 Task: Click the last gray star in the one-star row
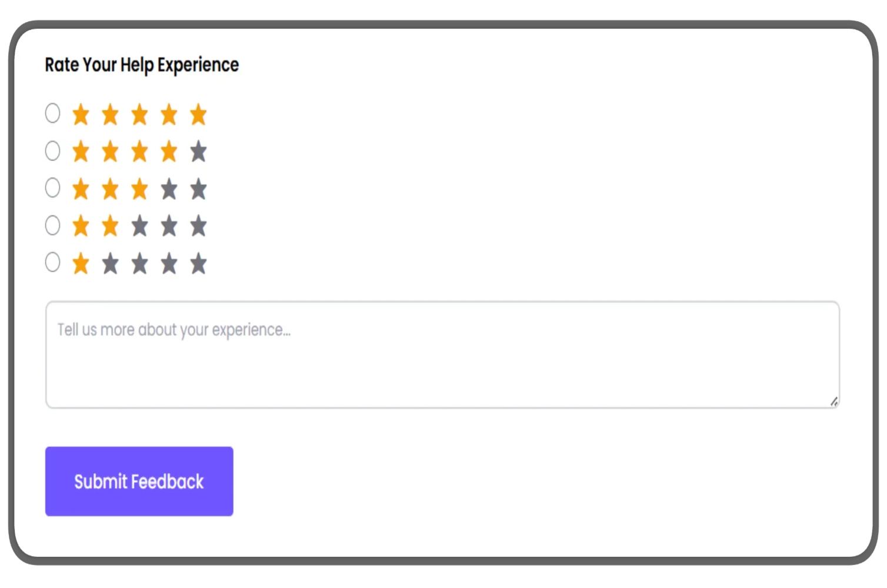(x=198, y=263)
